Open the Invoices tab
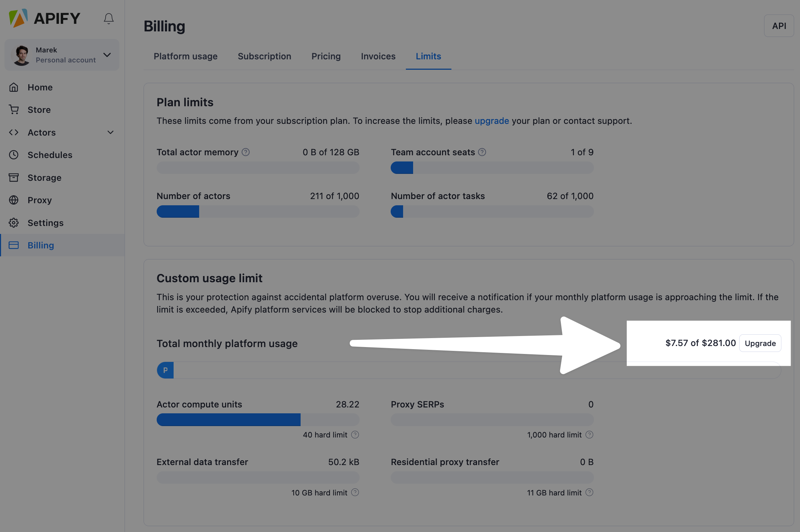The width and height of the screenshot is (800, 532). tap(378, 56)
